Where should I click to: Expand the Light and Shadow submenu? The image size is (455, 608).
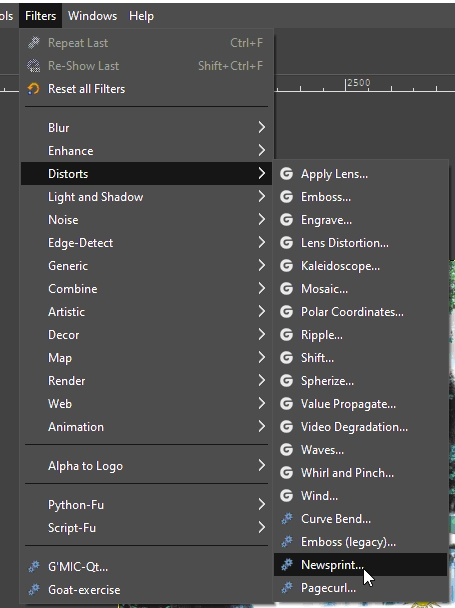pyautogui.click(x=147, y=197)
